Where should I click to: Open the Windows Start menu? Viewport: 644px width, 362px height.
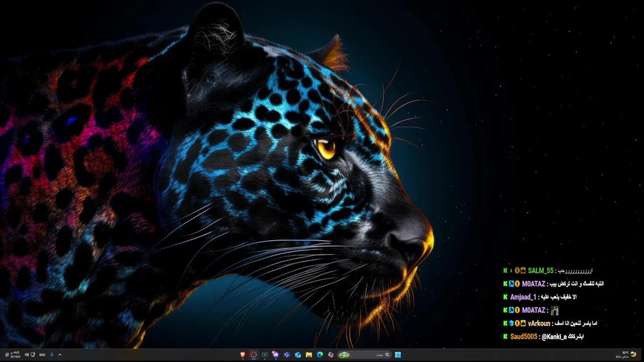398,354
